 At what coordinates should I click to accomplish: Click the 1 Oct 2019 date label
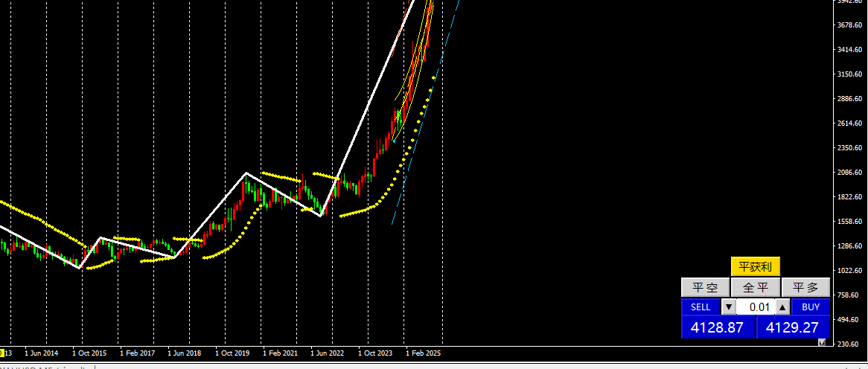[232, 353]
